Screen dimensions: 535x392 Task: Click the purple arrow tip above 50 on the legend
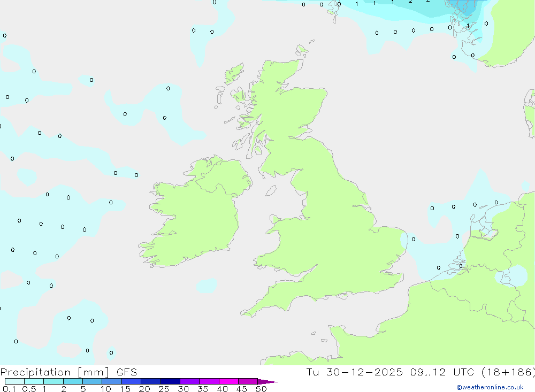pyautogui.click(x=267, y=382)
